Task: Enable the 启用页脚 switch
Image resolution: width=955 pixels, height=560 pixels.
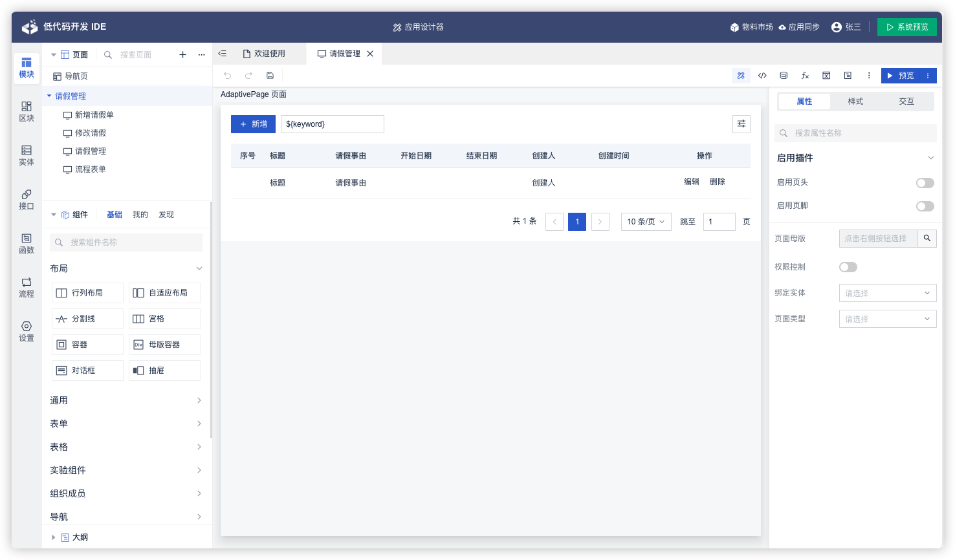Action: click(x=925, y=206)
